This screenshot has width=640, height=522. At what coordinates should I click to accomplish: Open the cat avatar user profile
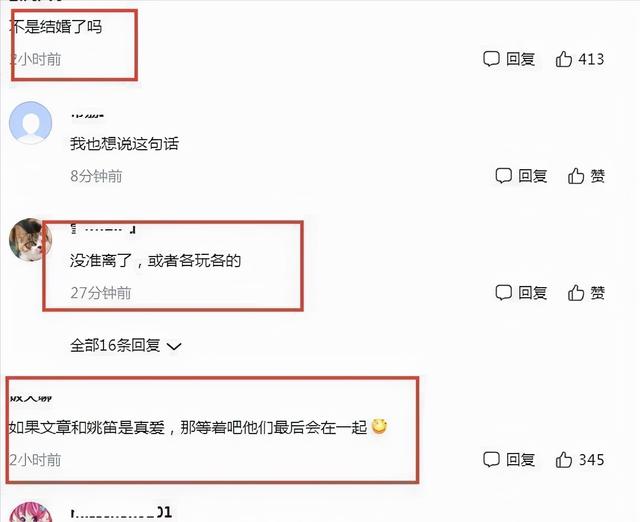31,240
